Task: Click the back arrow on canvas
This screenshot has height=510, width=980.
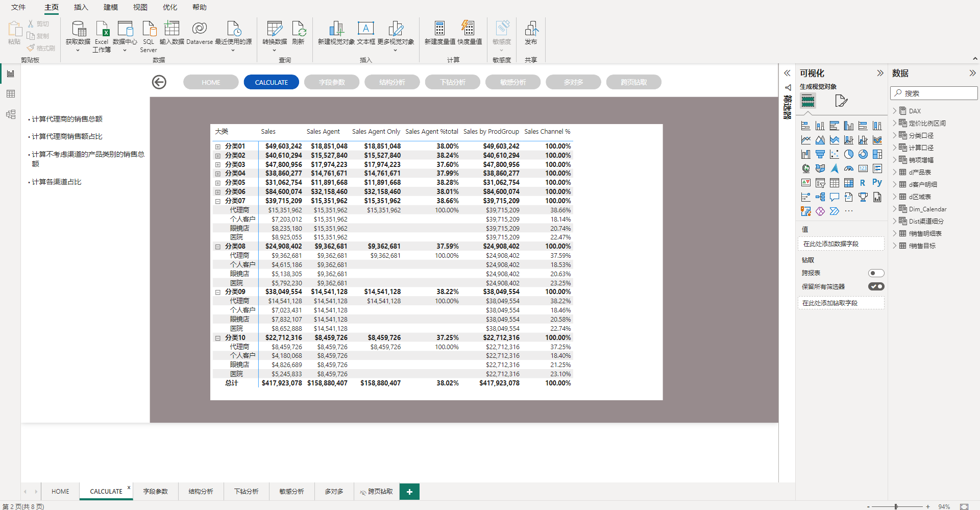Action: click(x=159, y=82)
